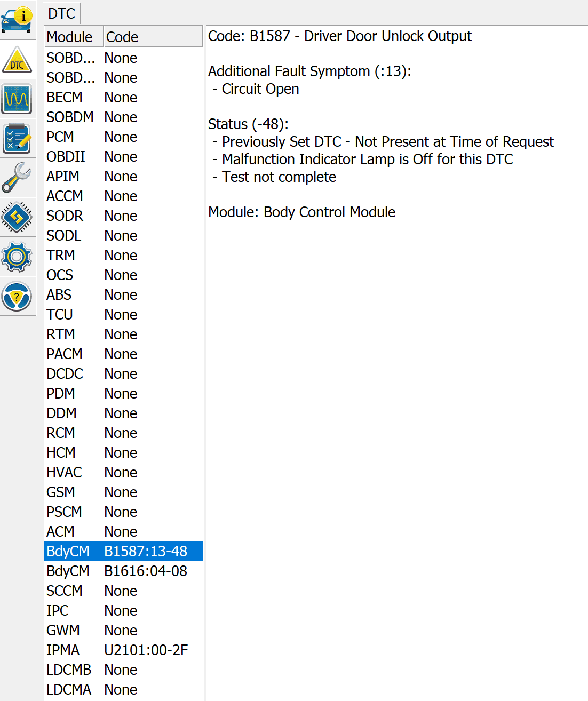This screenshot has width=588, height=701.
Task: Select the DTC warning triangle icon
Action: (x=17, y=60)
